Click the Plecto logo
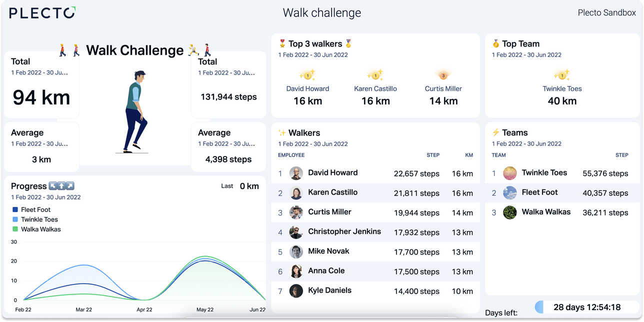644x322 pixels. tap(43, 12)
